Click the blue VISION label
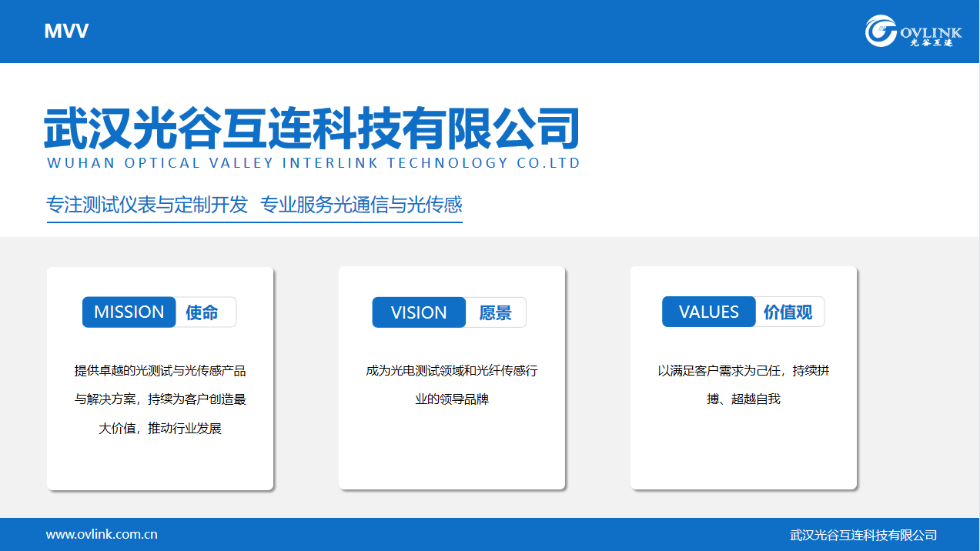The image size is (980, 551). (x=419, y=312)
